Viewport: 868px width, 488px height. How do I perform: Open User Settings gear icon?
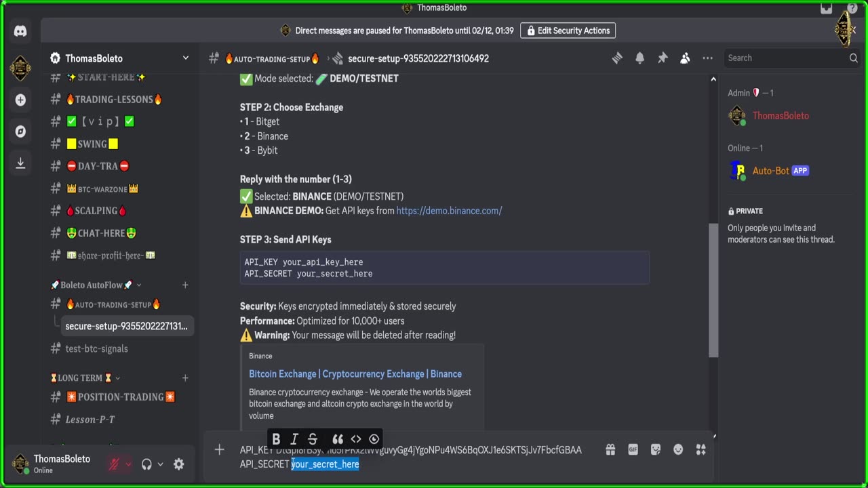[178, 464]
